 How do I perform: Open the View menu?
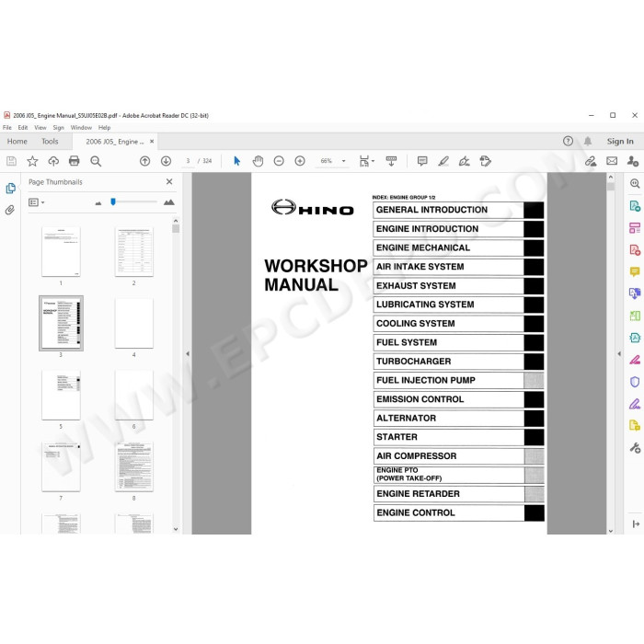[40, 128]
